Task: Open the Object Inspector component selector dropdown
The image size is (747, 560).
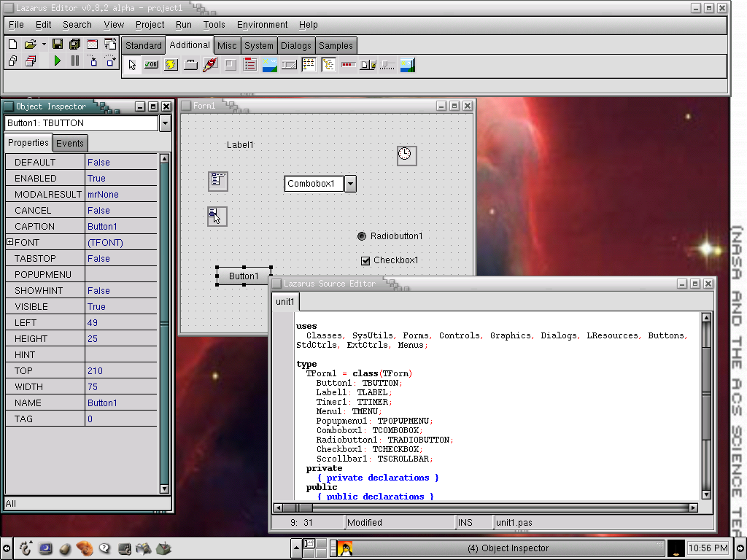Action: [165, 123]
